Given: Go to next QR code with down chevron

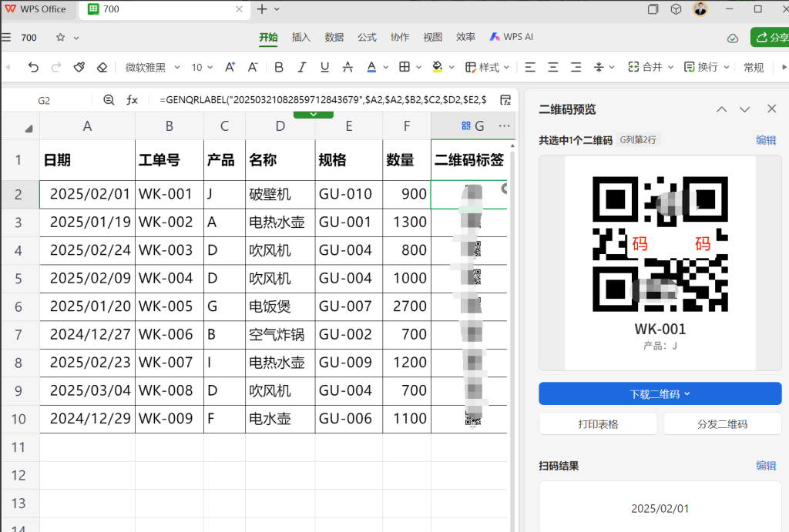Looking at the screenshot, I should click(x=745, y=109).
